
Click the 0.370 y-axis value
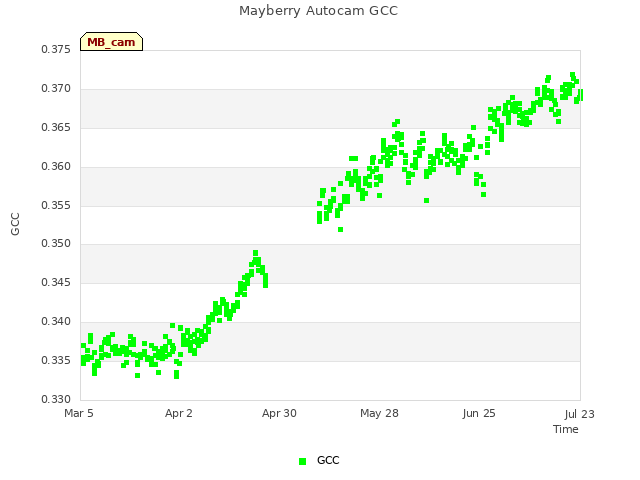pos(56,89)
